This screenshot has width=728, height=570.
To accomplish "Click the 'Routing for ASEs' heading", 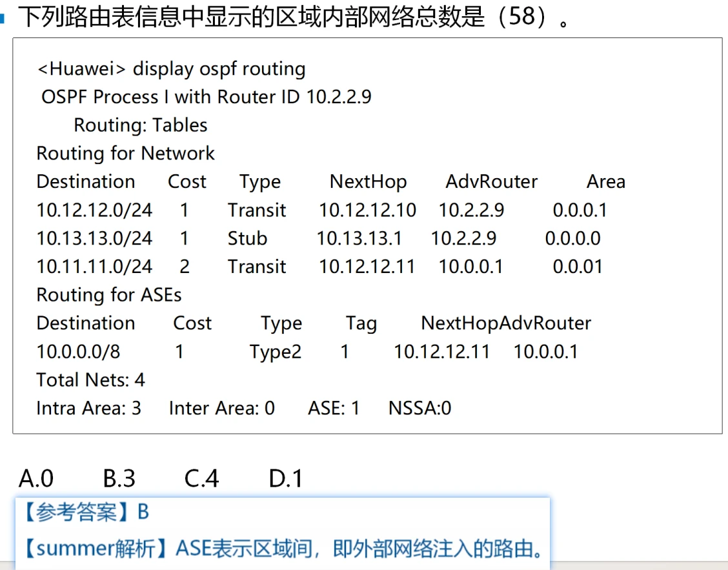I will coord(108,295).
